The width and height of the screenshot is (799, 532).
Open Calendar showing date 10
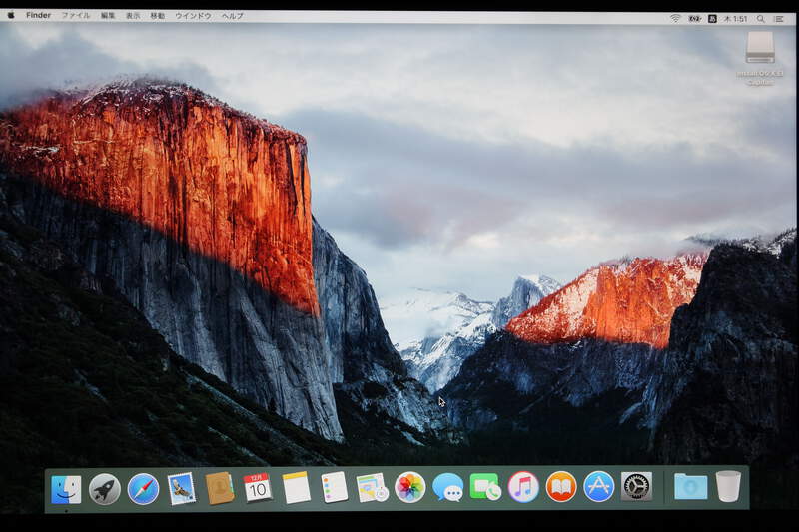[x=258, y=488]
